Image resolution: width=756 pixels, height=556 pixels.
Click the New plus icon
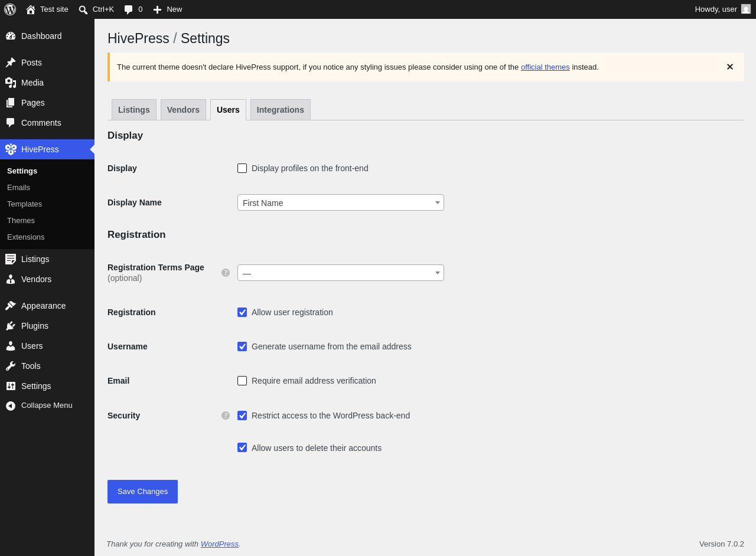[157, 9]
